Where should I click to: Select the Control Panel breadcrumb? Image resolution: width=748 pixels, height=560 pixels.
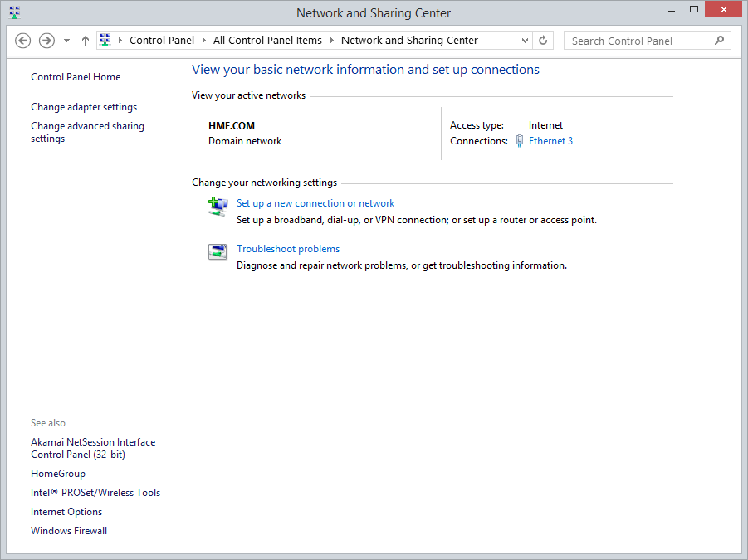click(x=162, y=41)
